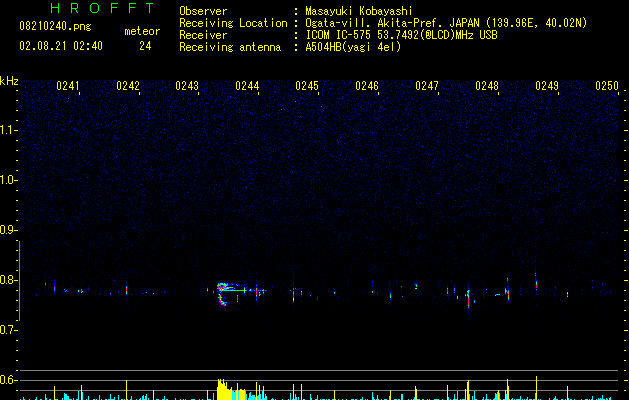Click the kHz axis unit label

point(9,81)
